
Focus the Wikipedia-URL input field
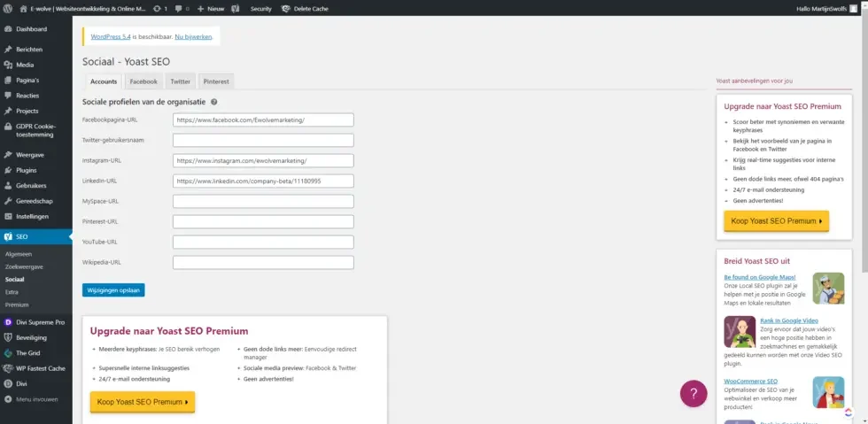pyautogui.click(x=263, y=262)
